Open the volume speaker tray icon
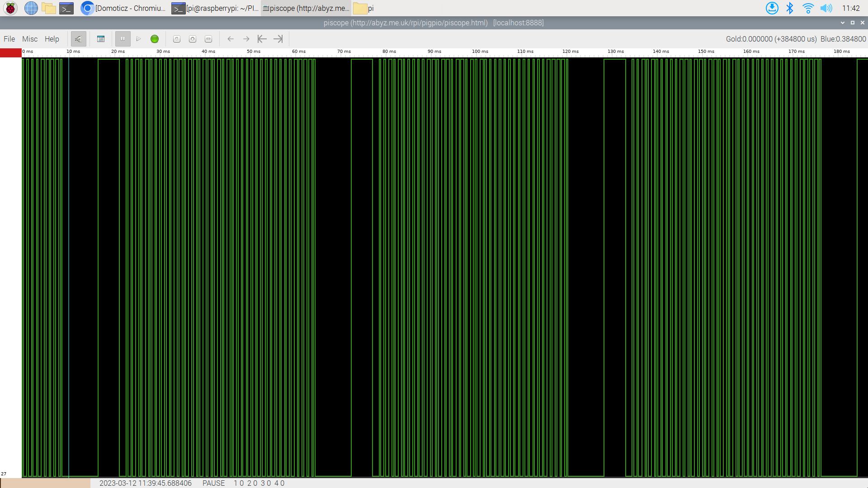This screenshot has height=488, width=868. [826, 8]
